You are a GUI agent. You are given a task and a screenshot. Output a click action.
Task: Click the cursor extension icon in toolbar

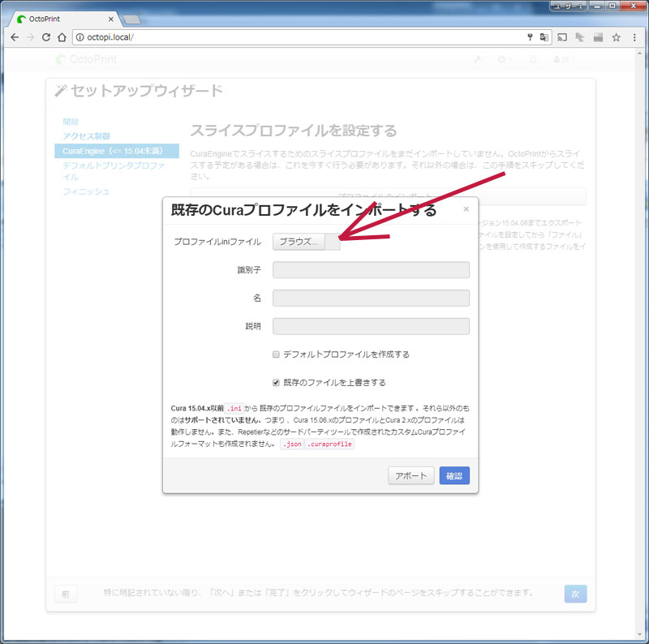580,37
